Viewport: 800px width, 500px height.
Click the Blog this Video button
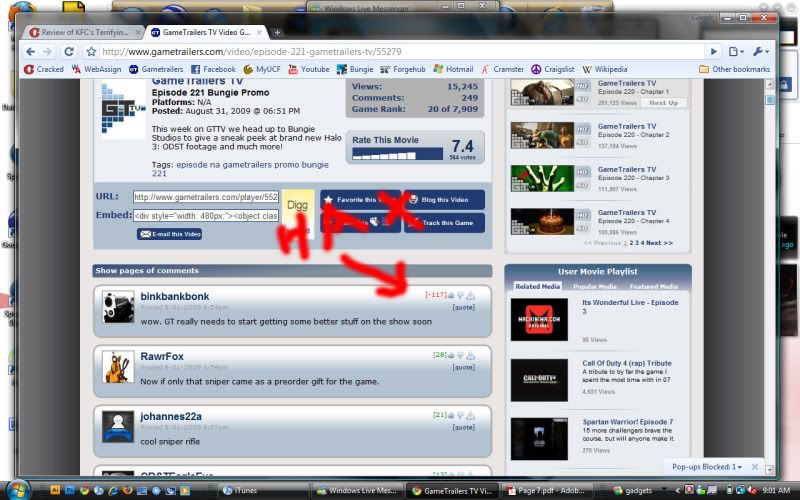click(x=444, y=199)
